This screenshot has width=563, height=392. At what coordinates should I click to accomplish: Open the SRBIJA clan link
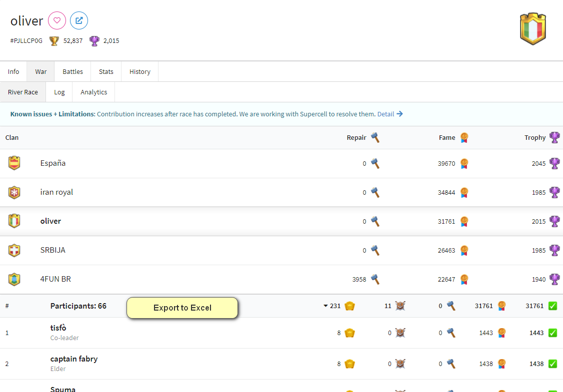tap(53, 250)
